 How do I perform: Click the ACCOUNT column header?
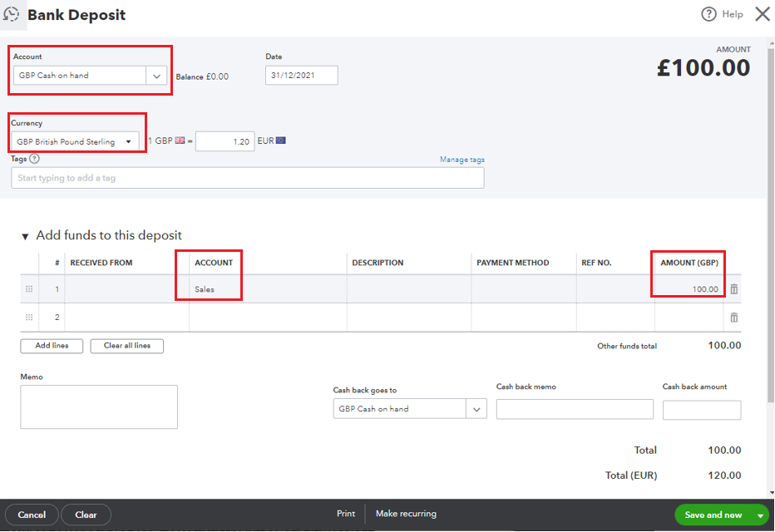click(x=214, y=263)
